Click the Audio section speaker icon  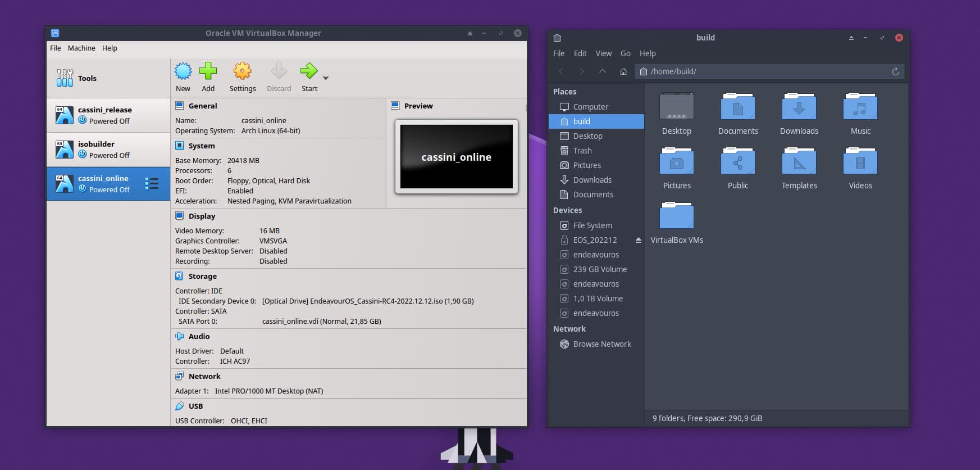point(180,336)
